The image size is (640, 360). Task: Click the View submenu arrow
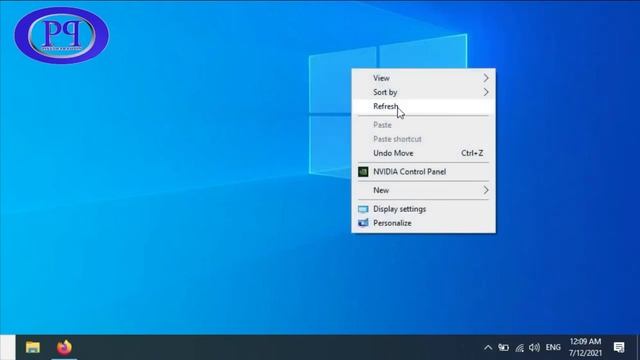(486, 78)
